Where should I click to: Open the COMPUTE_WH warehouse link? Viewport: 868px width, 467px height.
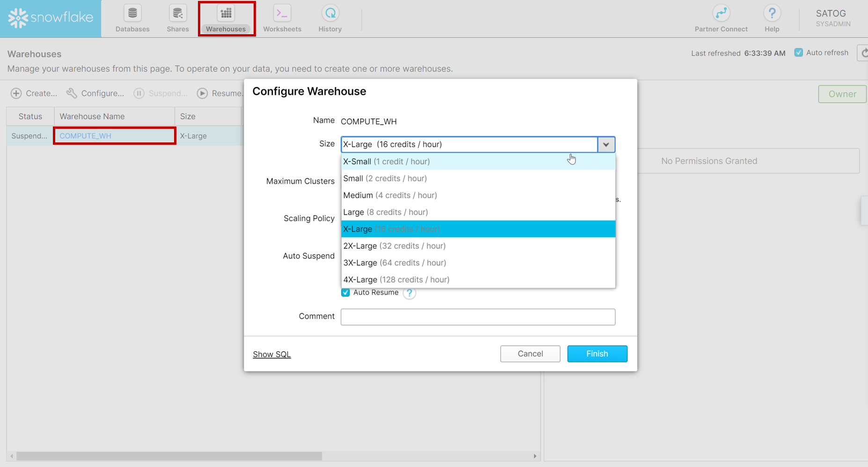click(85, 136)
